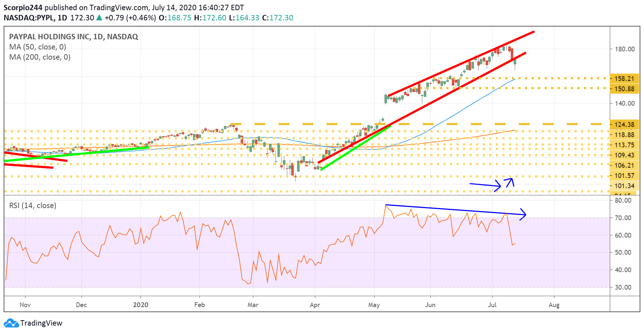Screen dimensions: 644x334
Task: Click the TradingView brand text at bottom
Action: pos(41,323)
